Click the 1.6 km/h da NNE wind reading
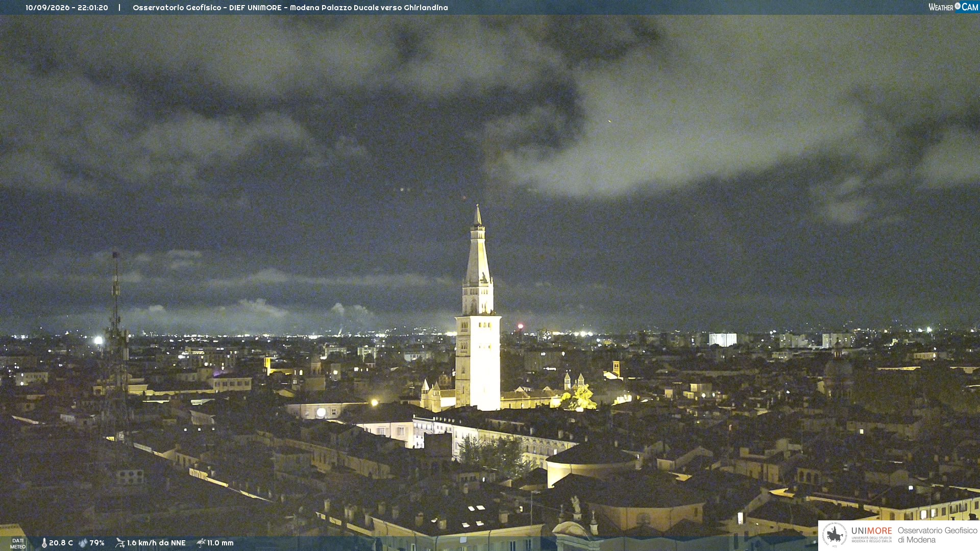Viewport: 980px width, 551px height. pyautogui.click(x=156, y=543)
